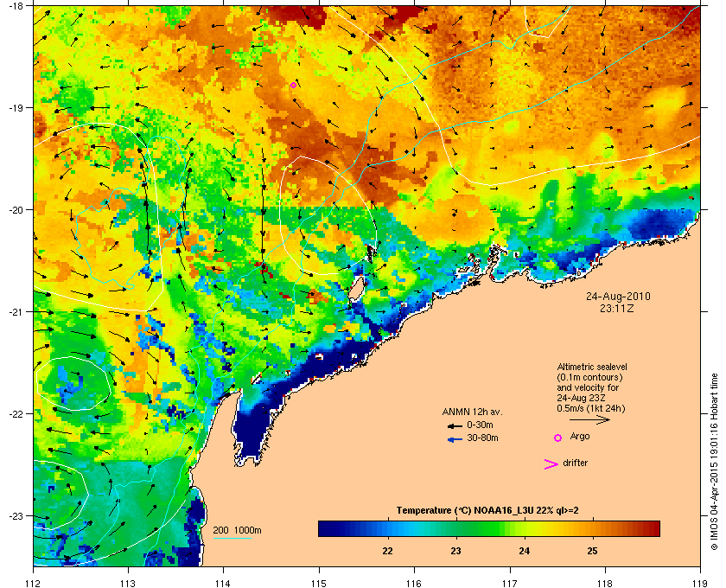Click longitude axis label 113

[128, 583]
